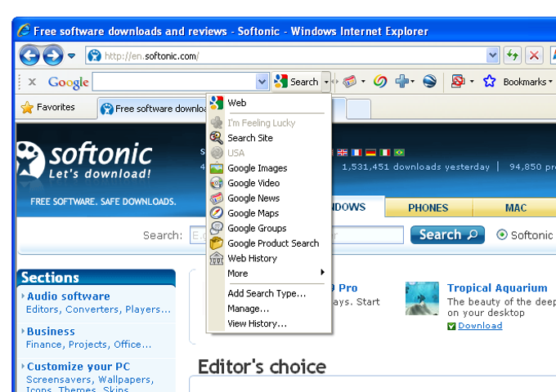Click the Google Maps compass icon
The width and height of the screenshot is (556, 392).
[x=217, y=213]
